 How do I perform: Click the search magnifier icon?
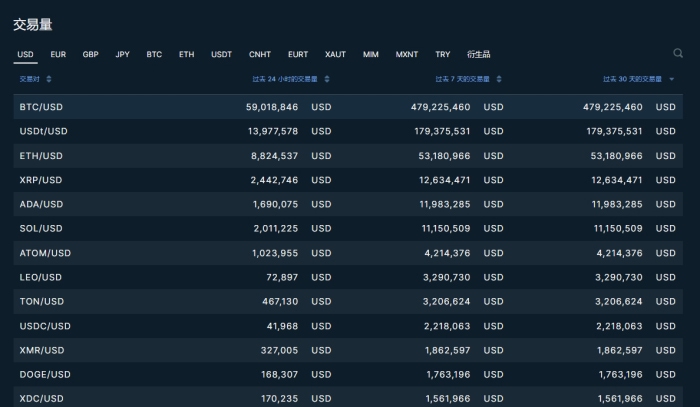click(x=678, y=54)
